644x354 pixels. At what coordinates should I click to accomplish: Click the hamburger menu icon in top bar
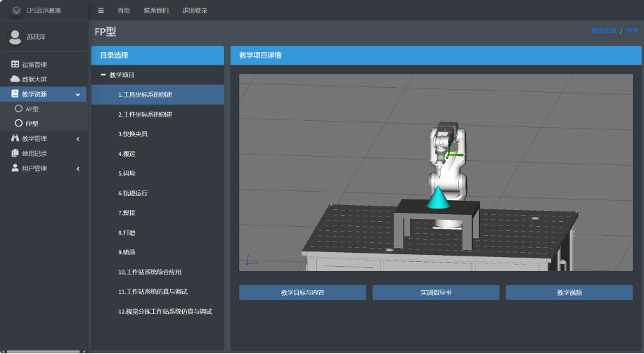(101, 11)
